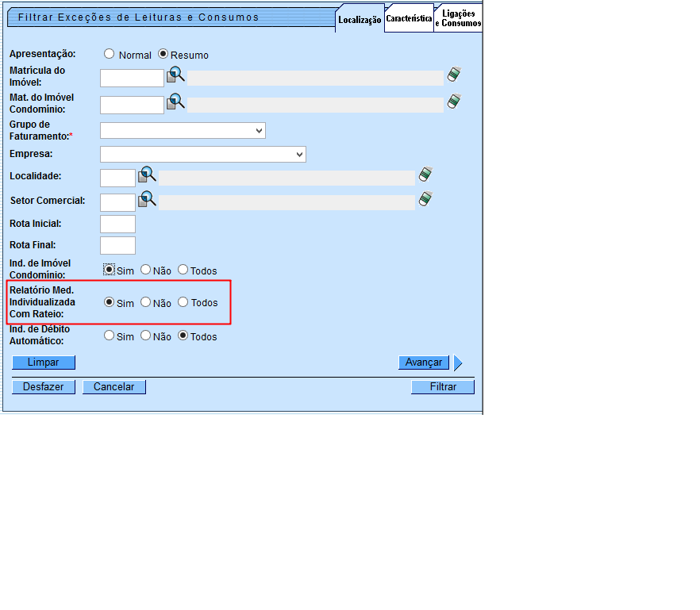Viewport: 700px width, 610px height.
Task: Switch to the Característica tab
Action: 409,18
